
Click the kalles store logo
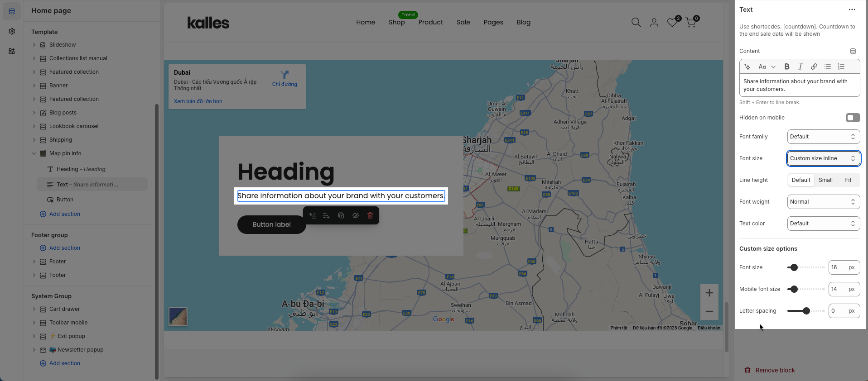point(208,23)
